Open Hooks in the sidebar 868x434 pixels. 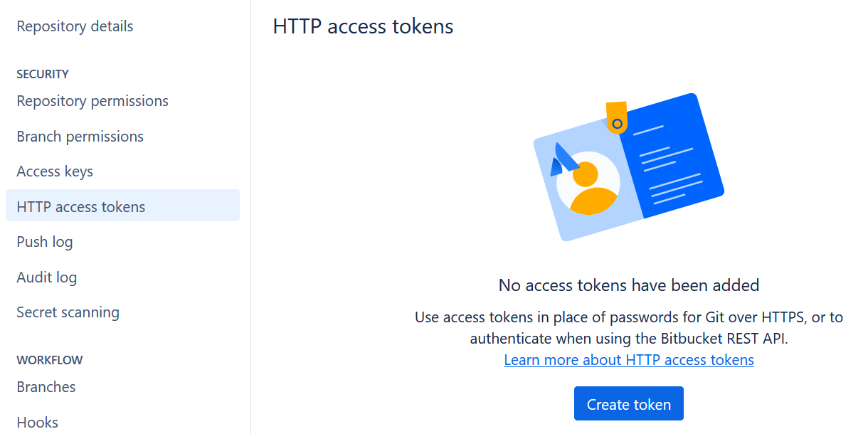click(38, 422)
